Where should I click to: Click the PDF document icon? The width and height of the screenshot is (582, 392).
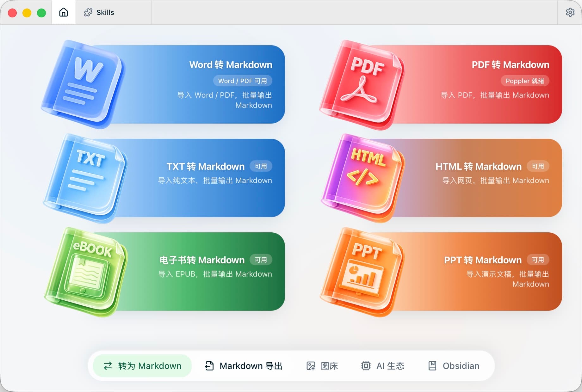tap(362, 85)
